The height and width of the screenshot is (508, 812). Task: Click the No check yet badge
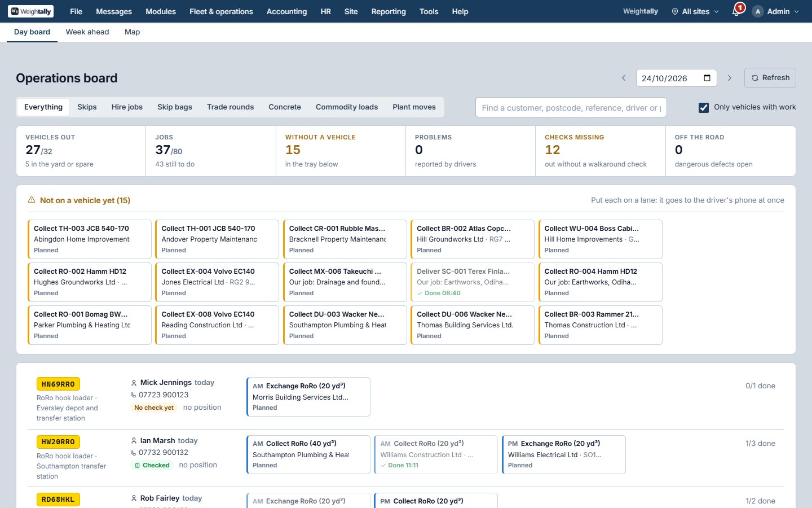(154, 408)
